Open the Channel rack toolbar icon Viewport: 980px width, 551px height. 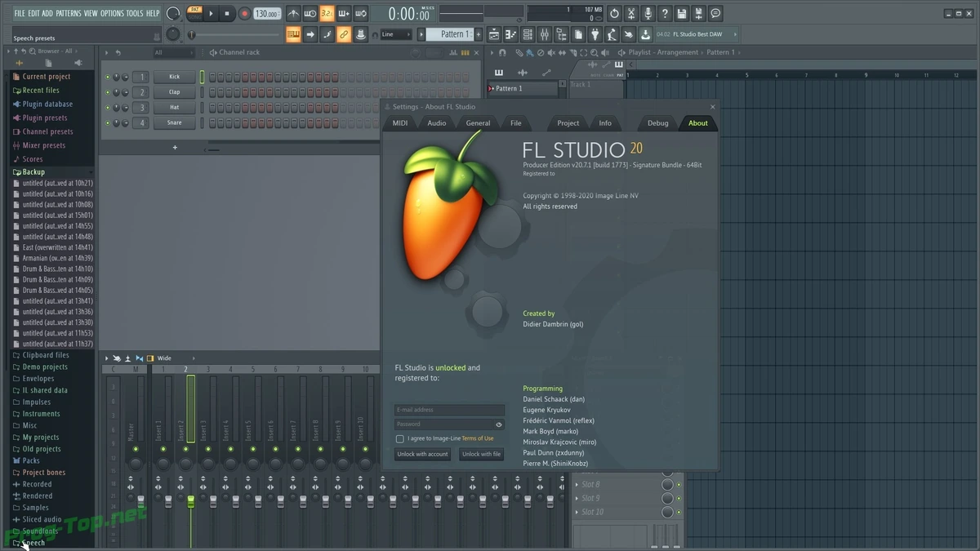click(528, 34)
